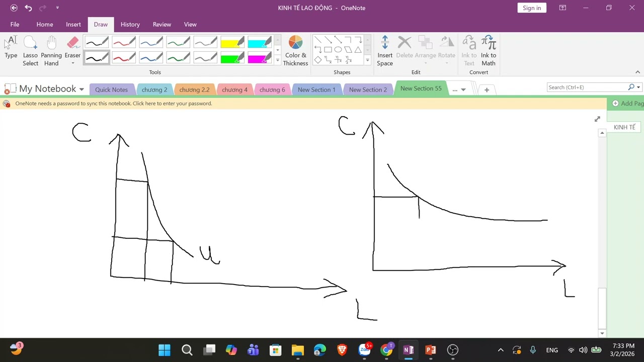Select the magenta highlighter
Viewport: 644px width, 362px height.
click(260, 58)
